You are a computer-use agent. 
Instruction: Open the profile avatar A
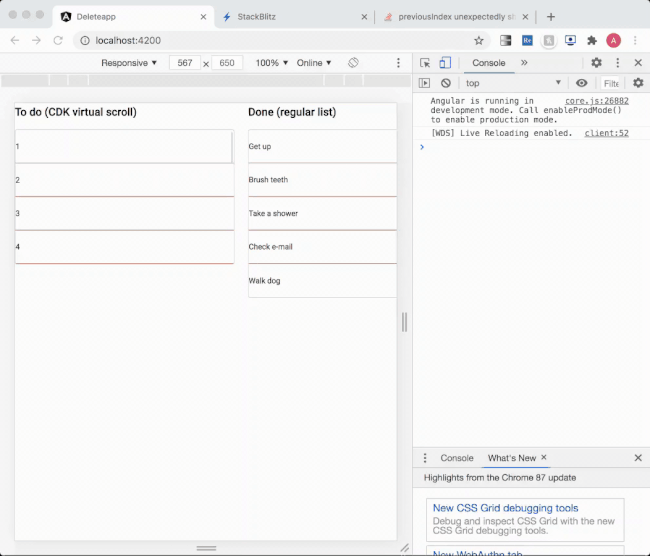(614, 40)
